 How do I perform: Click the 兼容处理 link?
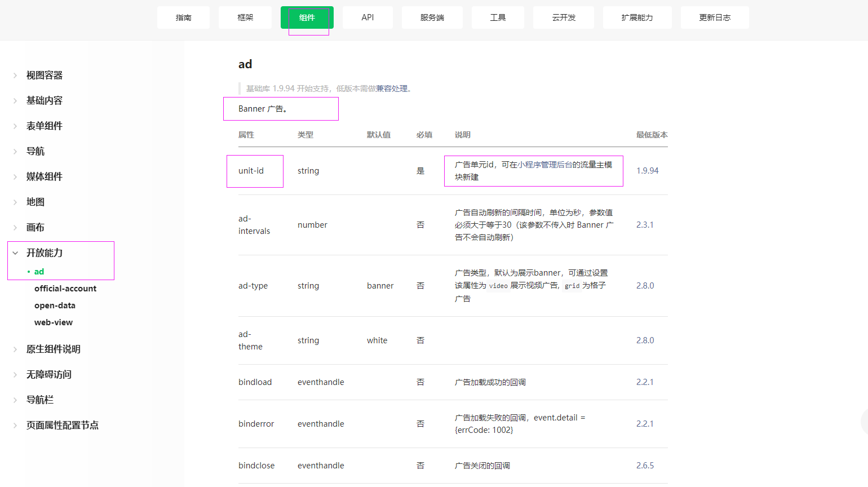(x=391, y=88)
